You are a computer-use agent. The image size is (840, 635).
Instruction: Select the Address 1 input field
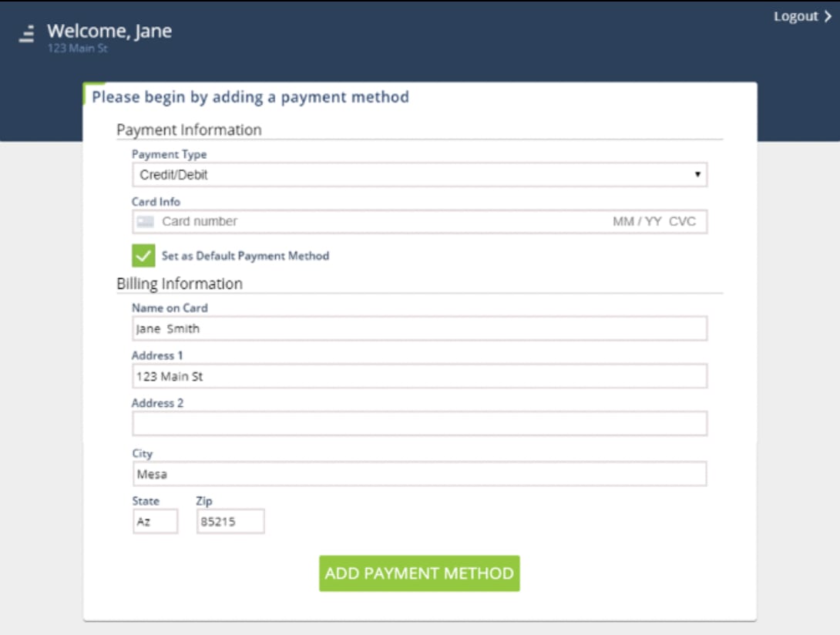click(419, 376)
